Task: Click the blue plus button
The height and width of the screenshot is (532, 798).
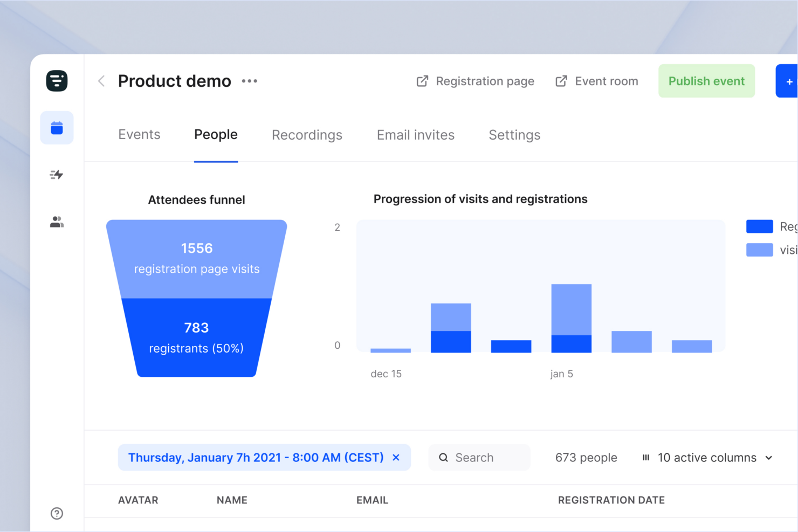Action: click(x=787, y=81)
